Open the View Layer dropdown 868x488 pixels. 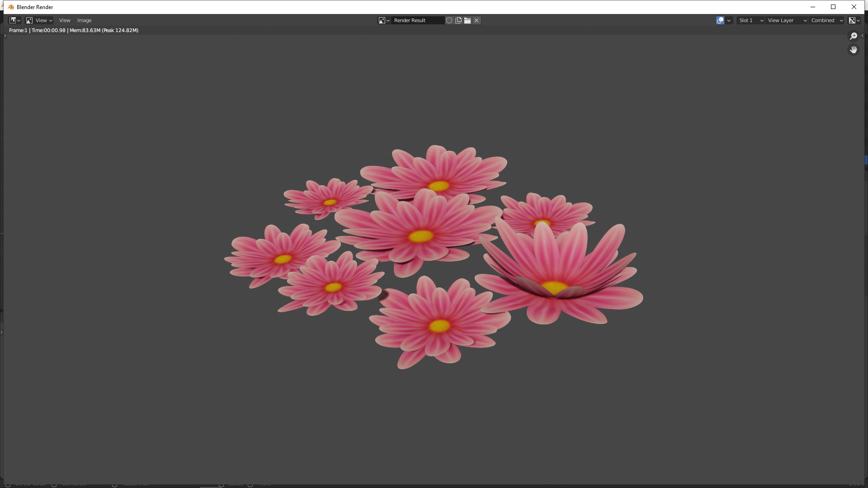(787, 20)
